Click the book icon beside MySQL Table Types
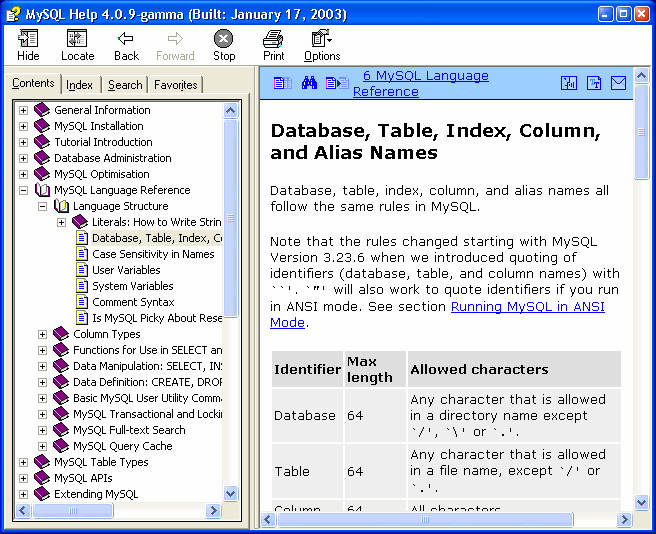This screenshot has width=656, height=534. pos(42,462)
